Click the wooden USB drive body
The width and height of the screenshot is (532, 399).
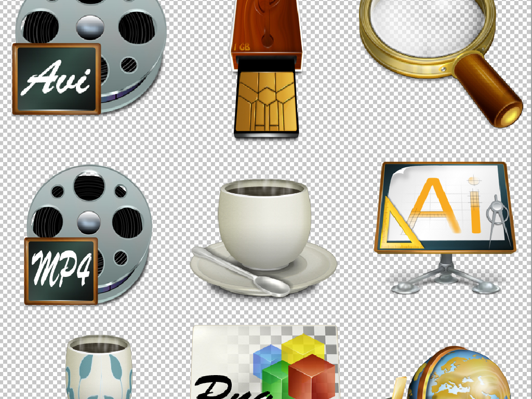pos(265,29)
